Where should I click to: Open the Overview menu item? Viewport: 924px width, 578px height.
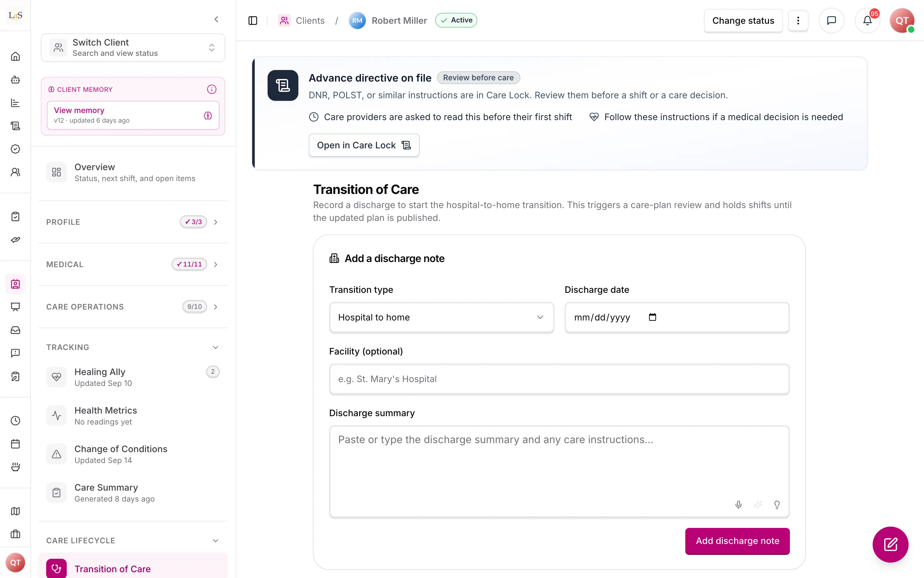tap(133, 172)
